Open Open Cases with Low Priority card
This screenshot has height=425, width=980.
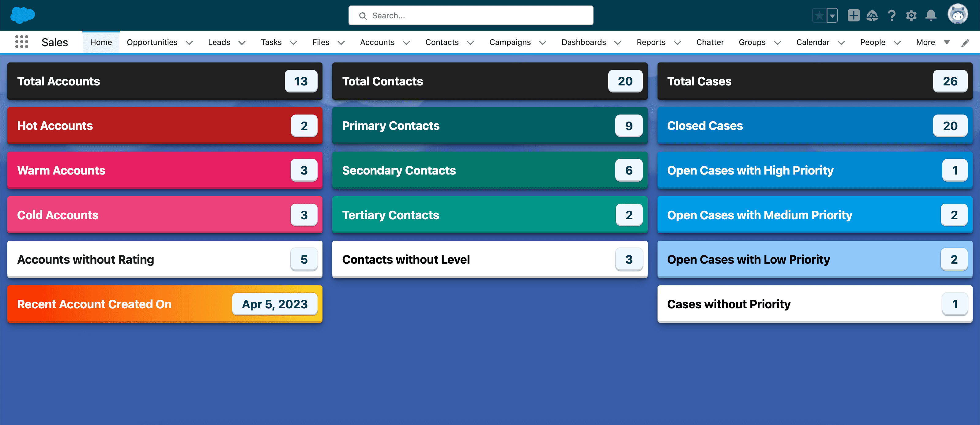point(815,259)
